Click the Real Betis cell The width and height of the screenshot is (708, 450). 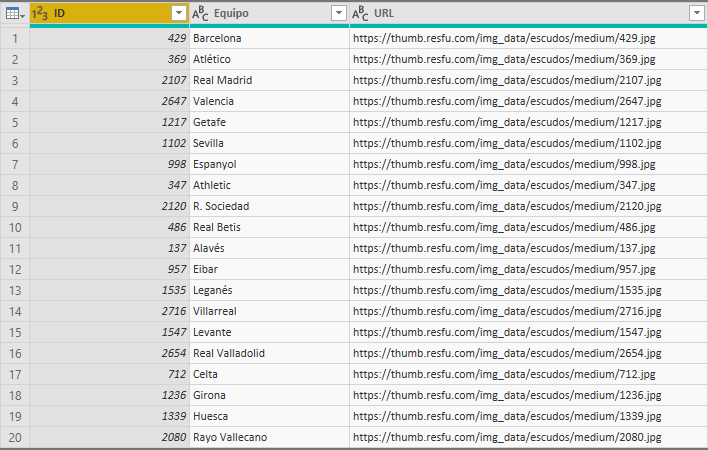(x=269, y=227)
